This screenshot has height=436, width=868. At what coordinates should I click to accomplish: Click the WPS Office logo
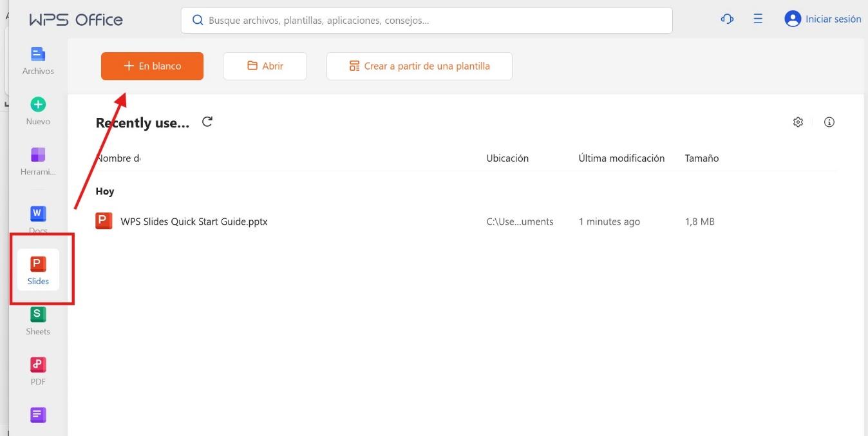pos(75,19)
